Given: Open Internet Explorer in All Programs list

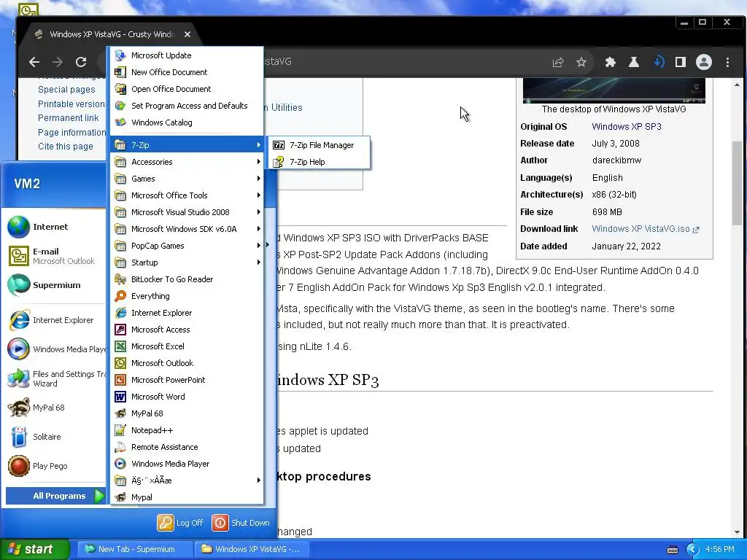Looking at the screenshot, I should click(x=187, y=313).
